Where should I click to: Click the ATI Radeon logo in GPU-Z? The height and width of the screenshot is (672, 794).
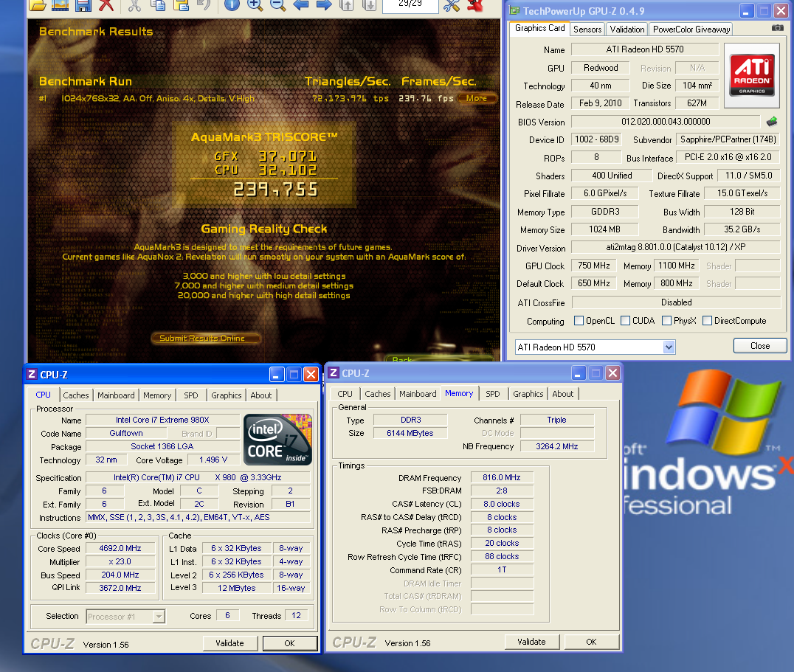click(752, 75)
